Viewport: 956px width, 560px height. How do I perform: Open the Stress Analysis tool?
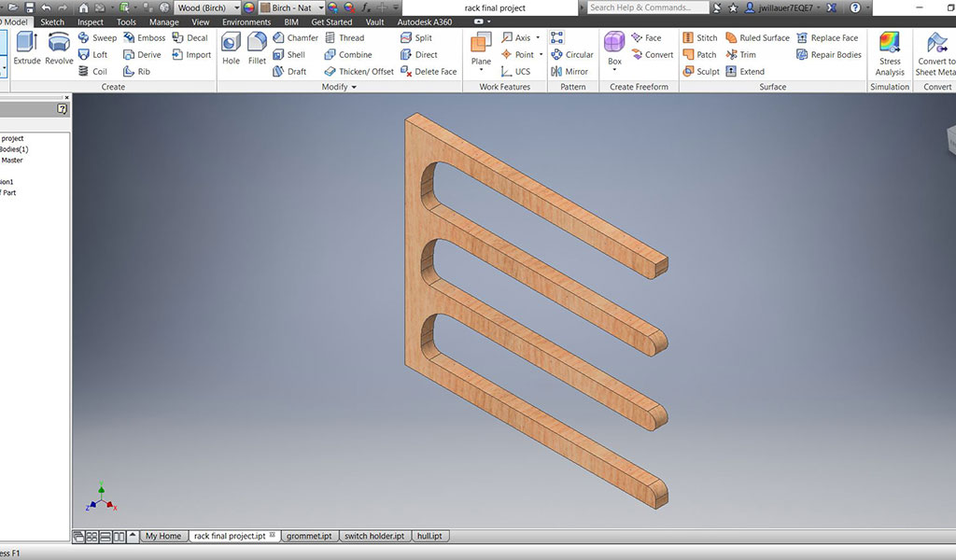click(x=890, y=53)
